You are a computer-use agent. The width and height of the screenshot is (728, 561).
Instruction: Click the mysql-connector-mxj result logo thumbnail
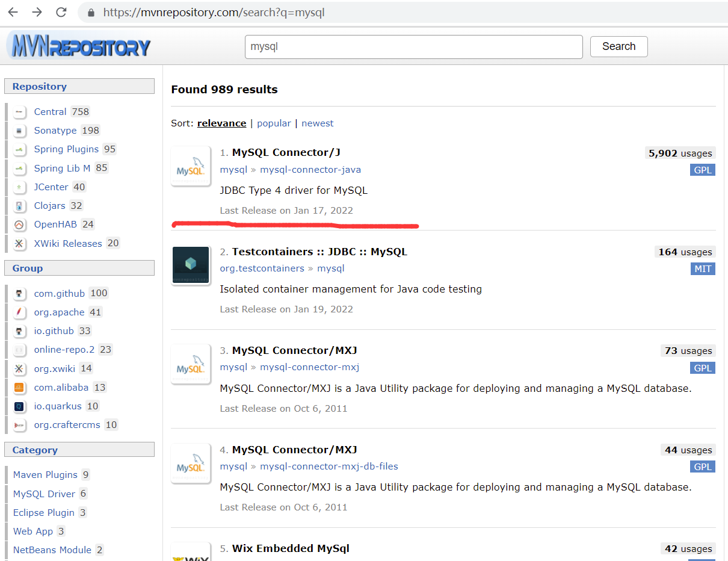coord(191,364)
